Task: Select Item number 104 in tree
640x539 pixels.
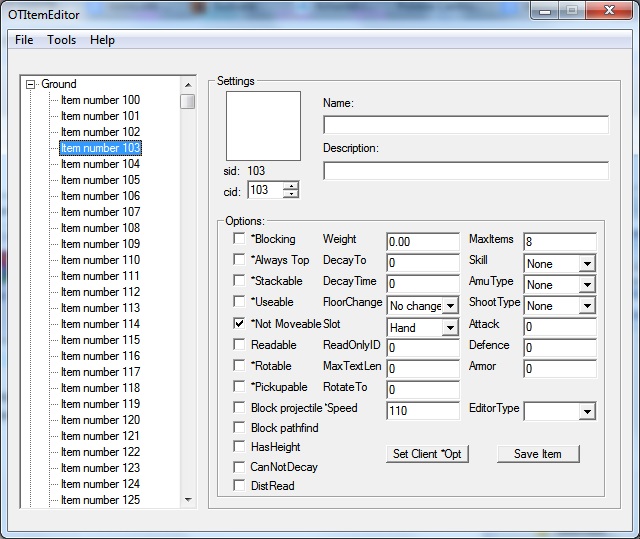Action: (100, 164)
